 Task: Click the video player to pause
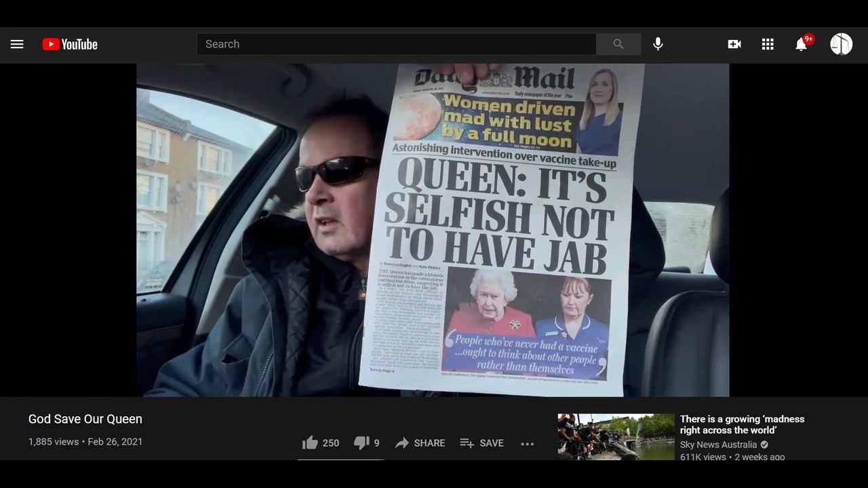433,230
